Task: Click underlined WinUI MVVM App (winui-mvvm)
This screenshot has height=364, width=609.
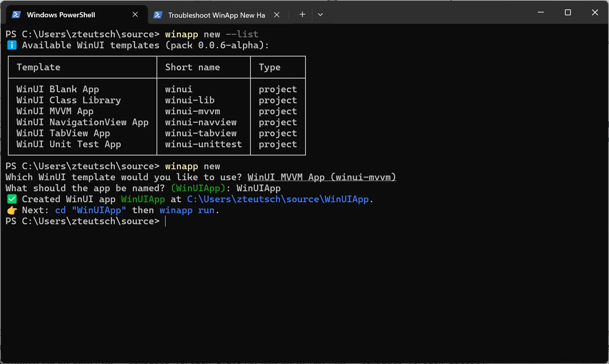Action: coord(322,177)
